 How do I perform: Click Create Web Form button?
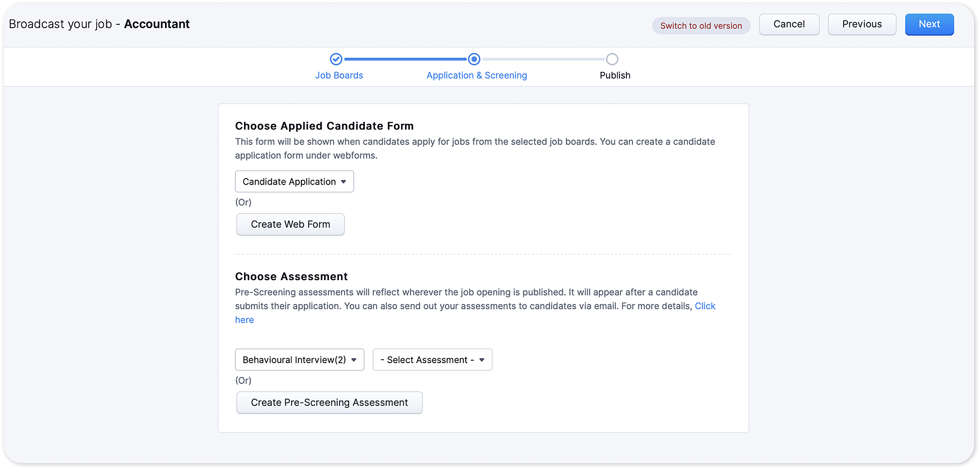click(x=290, y=224)
